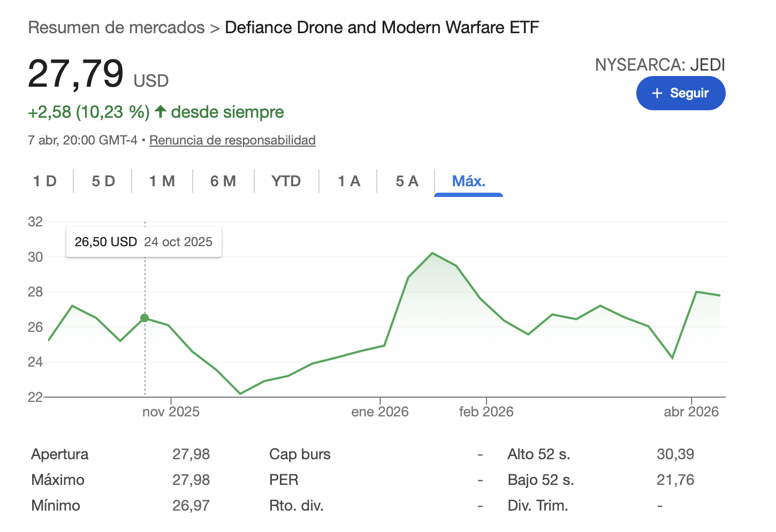The image size is (776, 532).
Task: Click the green data point on chart
Action: [x=144, y=318]
